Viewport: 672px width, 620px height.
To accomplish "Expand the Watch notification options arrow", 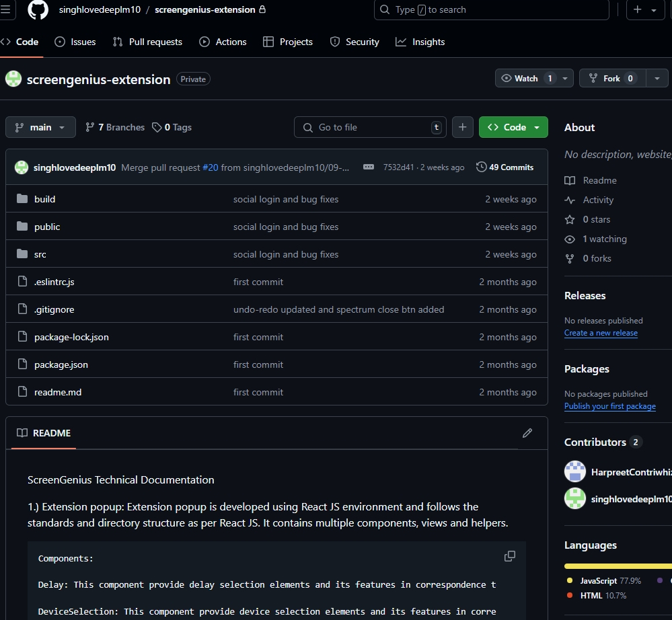I will (565, 79).
